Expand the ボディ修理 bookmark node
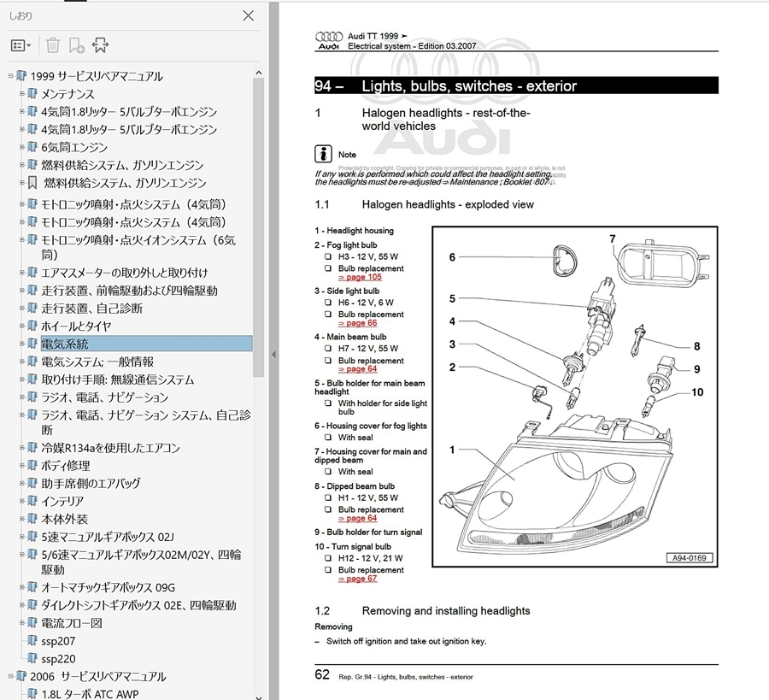 pyautogui.click(x=21, y=465)
